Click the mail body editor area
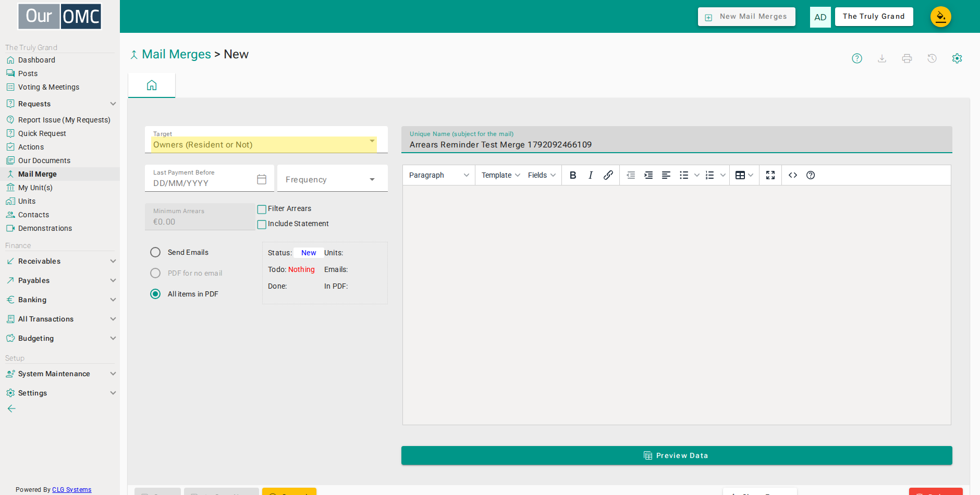980x495 pixels. click(677, 305)
